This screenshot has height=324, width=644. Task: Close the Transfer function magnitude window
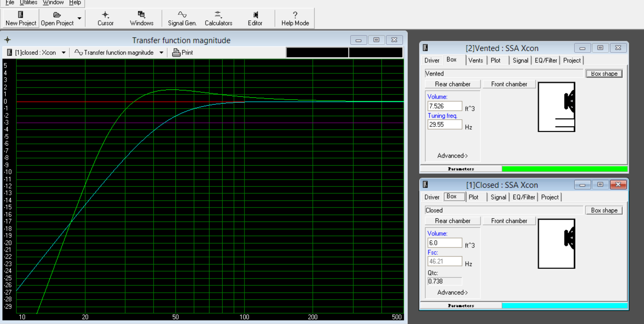click(x=394, y=40)
